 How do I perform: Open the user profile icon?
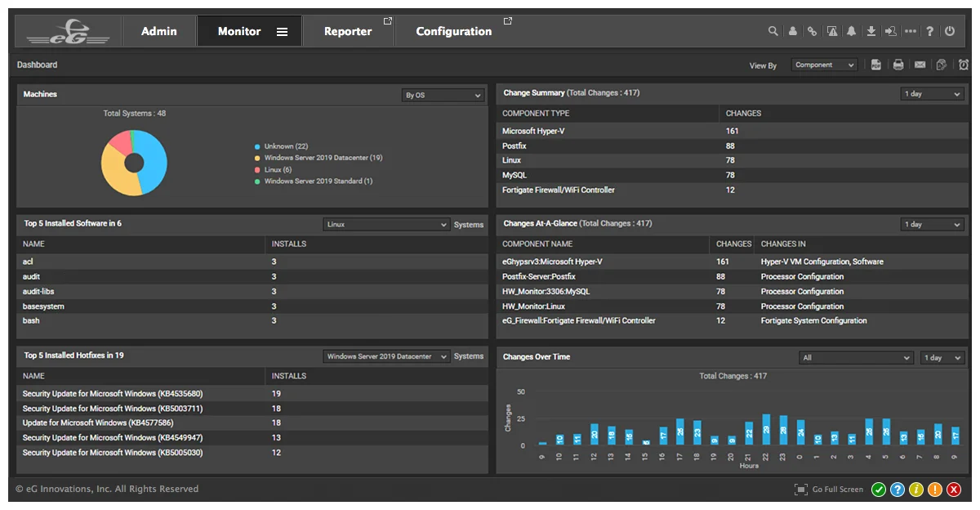(x=792, y=31)
